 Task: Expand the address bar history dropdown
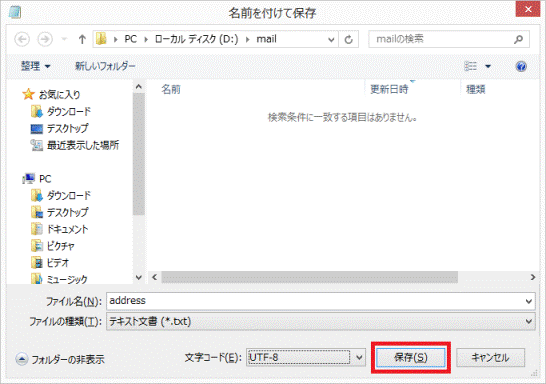331,40
